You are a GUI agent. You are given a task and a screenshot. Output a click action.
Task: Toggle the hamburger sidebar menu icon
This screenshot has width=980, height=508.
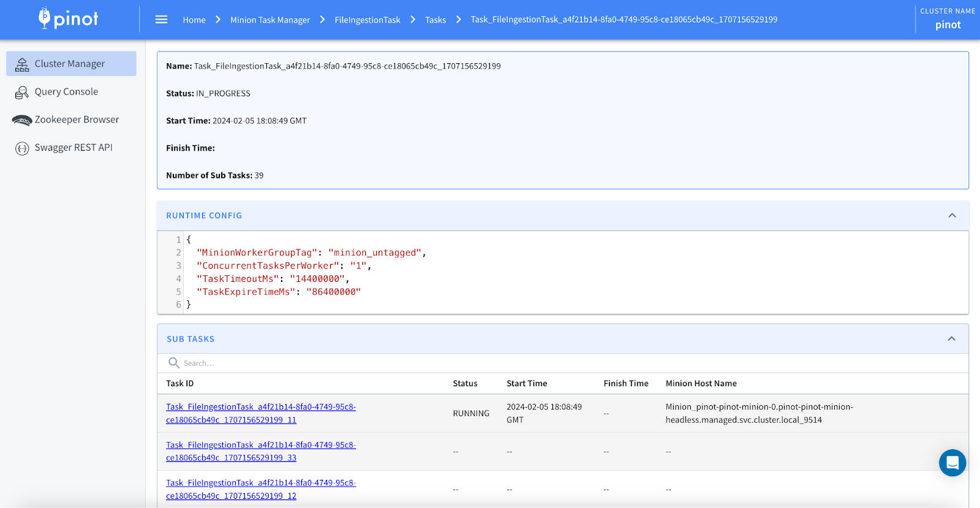[161, 20]
